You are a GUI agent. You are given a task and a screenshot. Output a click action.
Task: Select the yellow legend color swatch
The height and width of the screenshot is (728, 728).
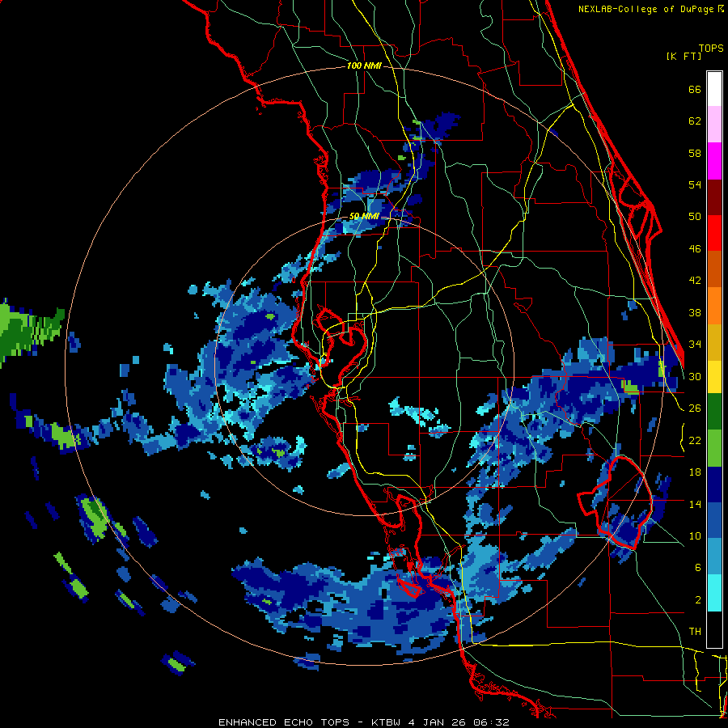pyautogui.click(x=714, y=376)
